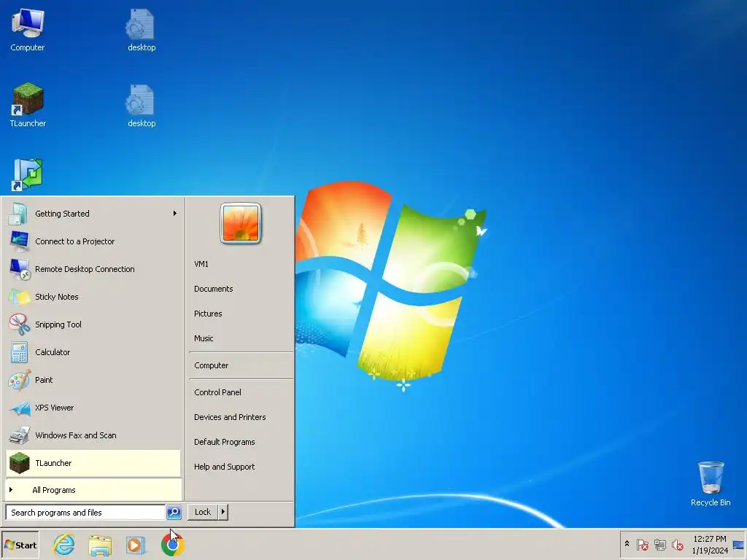The width and height of the screenshot is (747, 560).
Task: Open Devices and Printers
Action: 230,416
